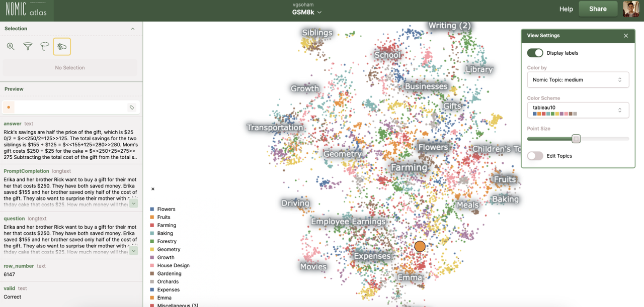Toggle the Display labels switch
The height and width of the screenshot is (307, 644).
(535, 53)
